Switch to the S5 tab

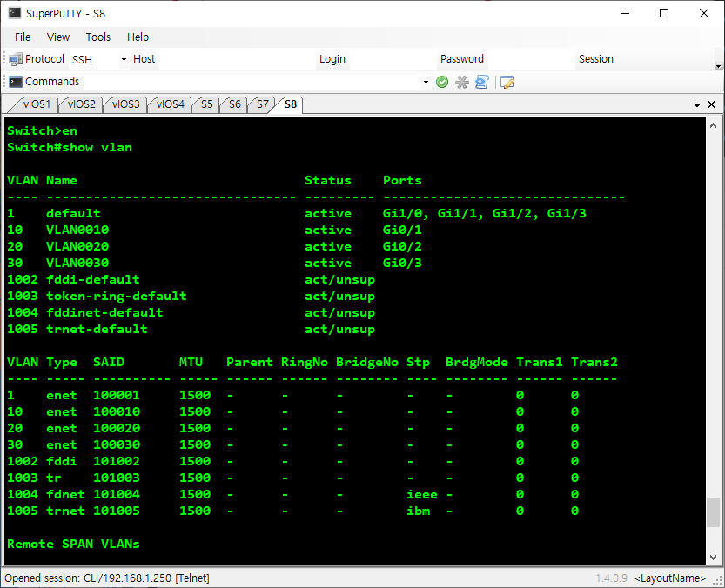(206, 104)
